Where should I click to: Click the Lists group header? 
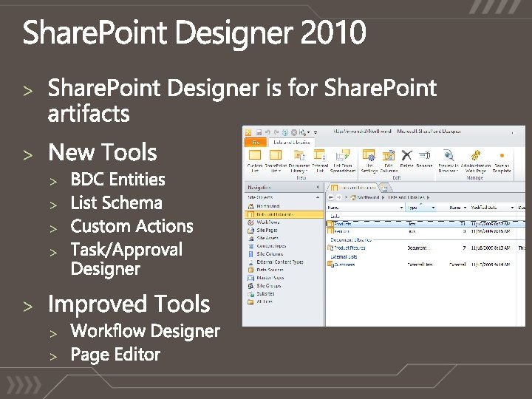[335, 216]
